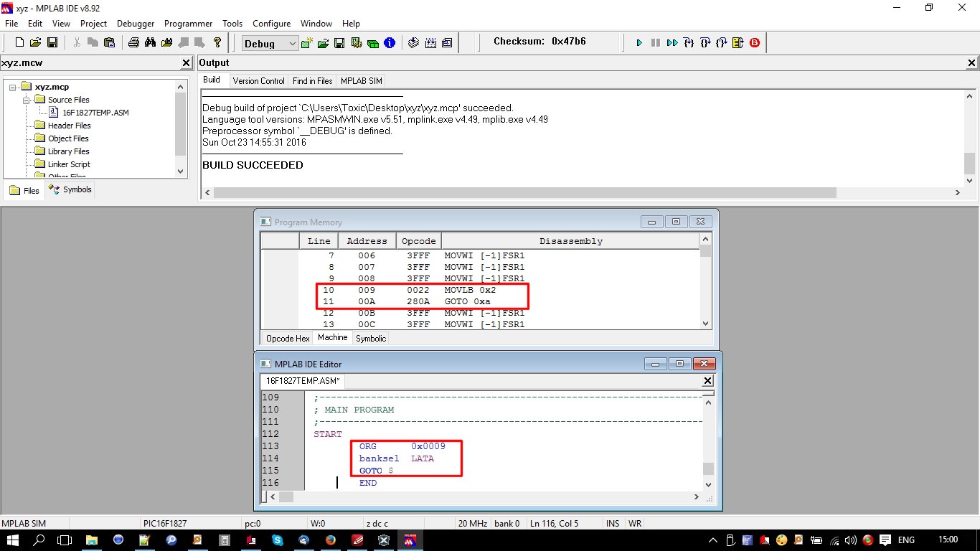Open the Programmer menu

[189, 24]
